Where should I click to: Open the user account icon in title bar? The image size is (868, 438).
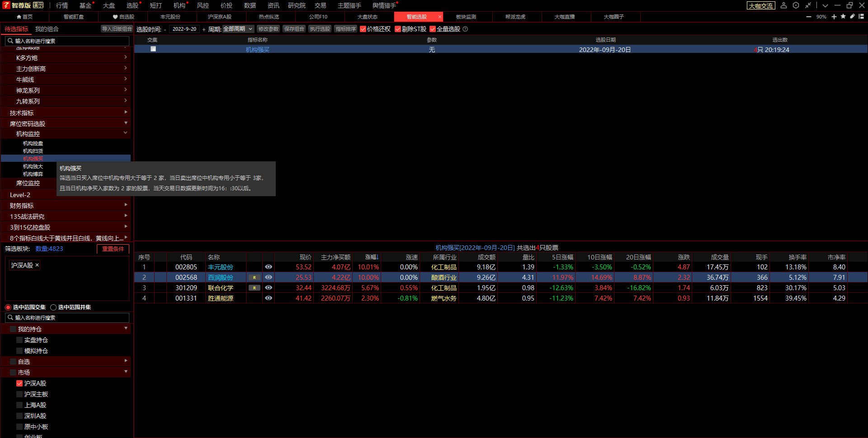point(784,5)
